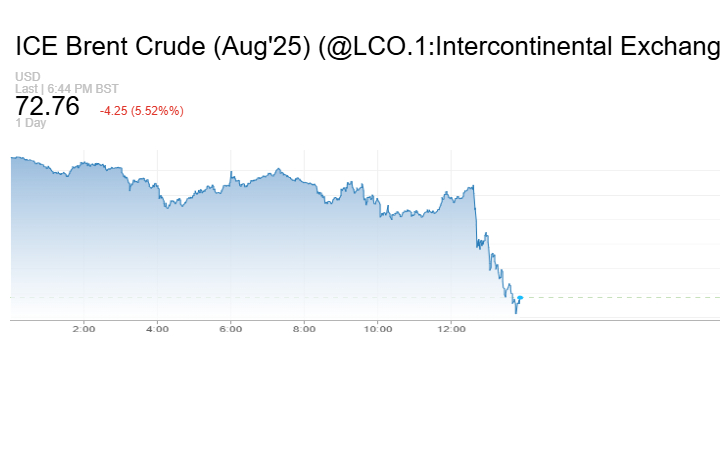Click the 12:00 time axis label

pyautogui.click(x=451, y=329)
